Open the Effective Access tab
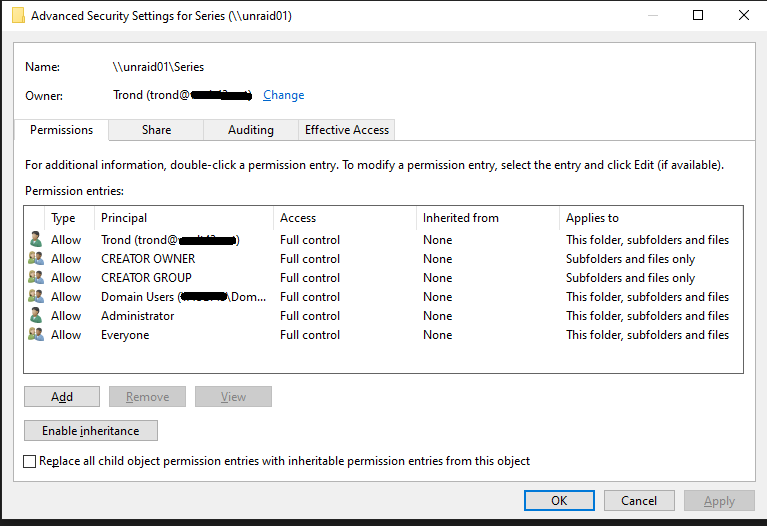The image size is (767, 526). click(347, 130)
